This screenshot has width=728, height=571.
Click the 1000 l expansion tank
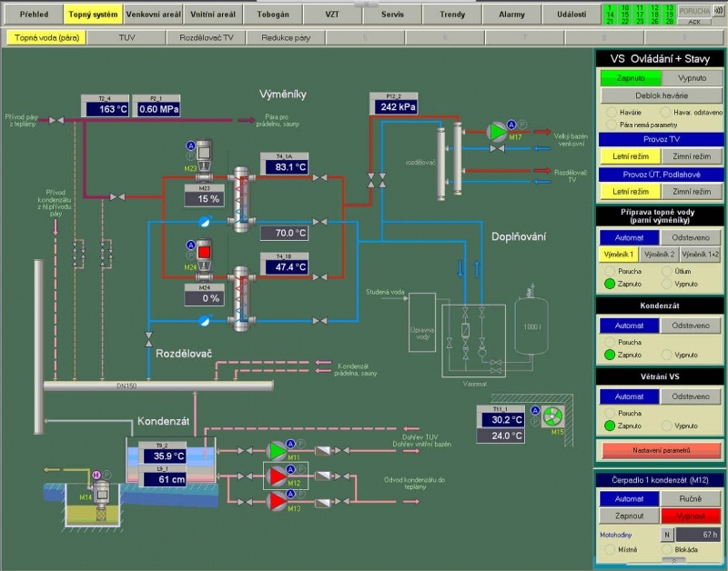click(531, 325)
